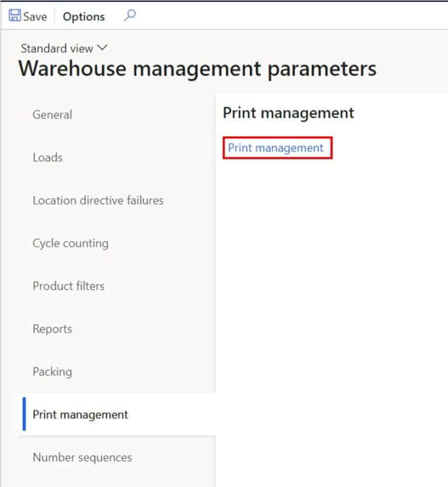Image resolution: width=448 pixels, height=487 pixels.
Task: Click the blue active-tab indicator bar
Action: pyautogui.click(x=24, y=414)
